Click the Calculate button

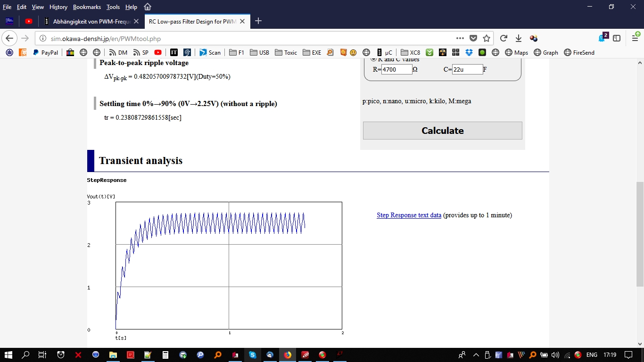[442, 131]
